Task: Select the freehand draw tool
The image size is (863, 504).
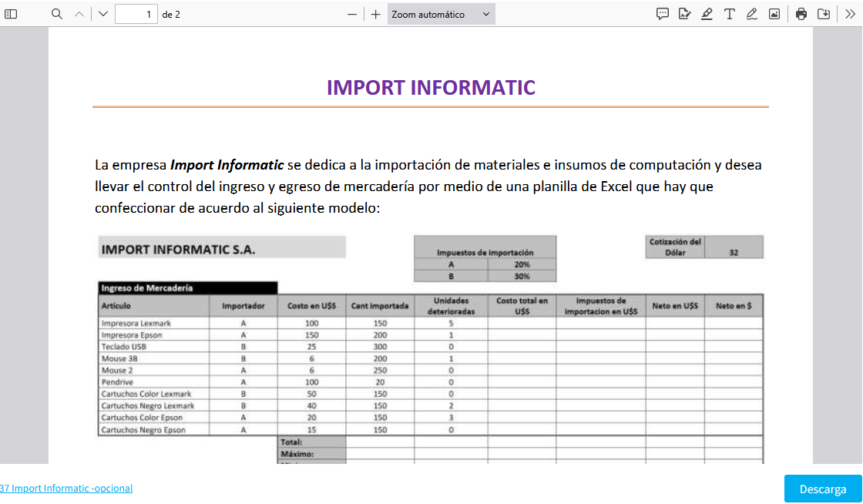Action: [x=751, y=14]
